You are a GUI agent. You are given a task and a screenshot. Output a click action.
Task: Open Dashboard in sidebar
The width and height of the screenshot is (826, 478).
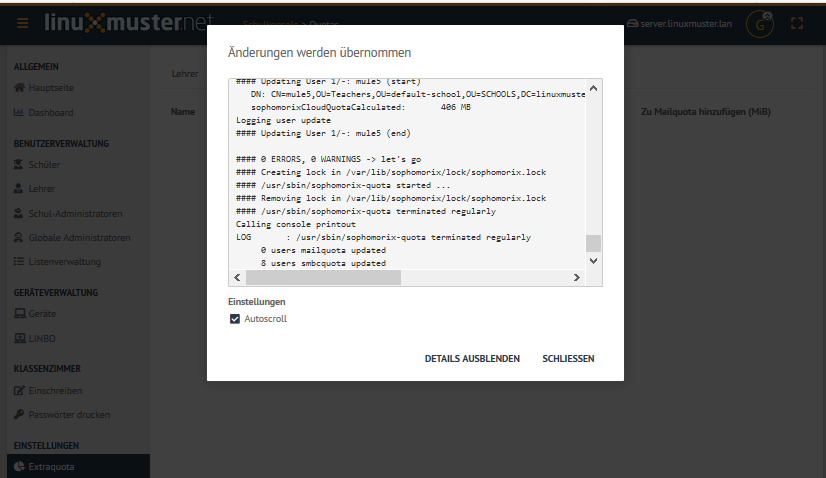pyautogui.click(x=51, y=112)
